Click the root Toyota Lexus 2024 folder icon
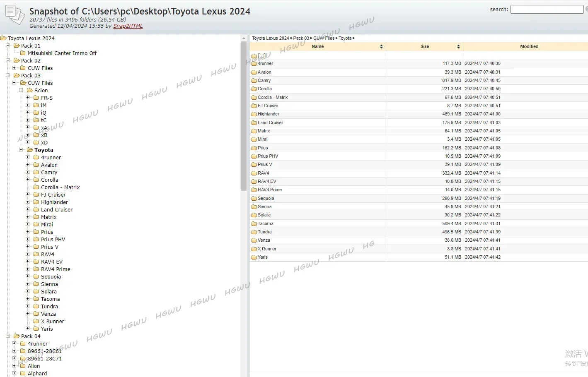 [3, 38]
